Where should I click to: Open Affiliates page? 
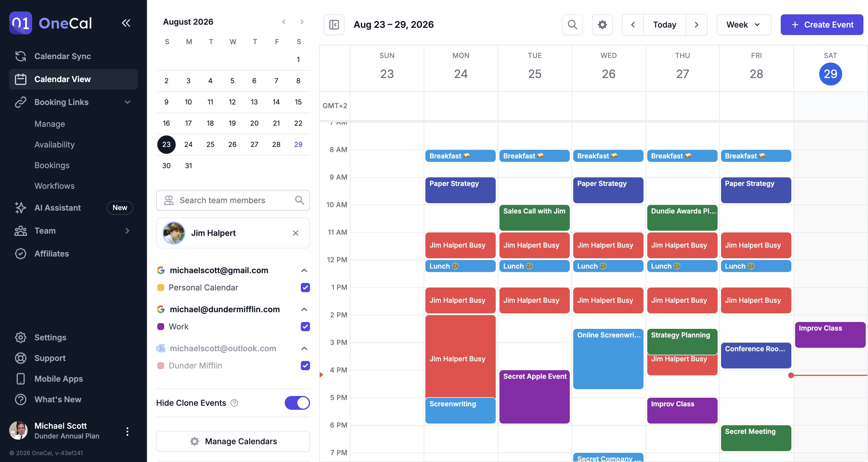73,254
